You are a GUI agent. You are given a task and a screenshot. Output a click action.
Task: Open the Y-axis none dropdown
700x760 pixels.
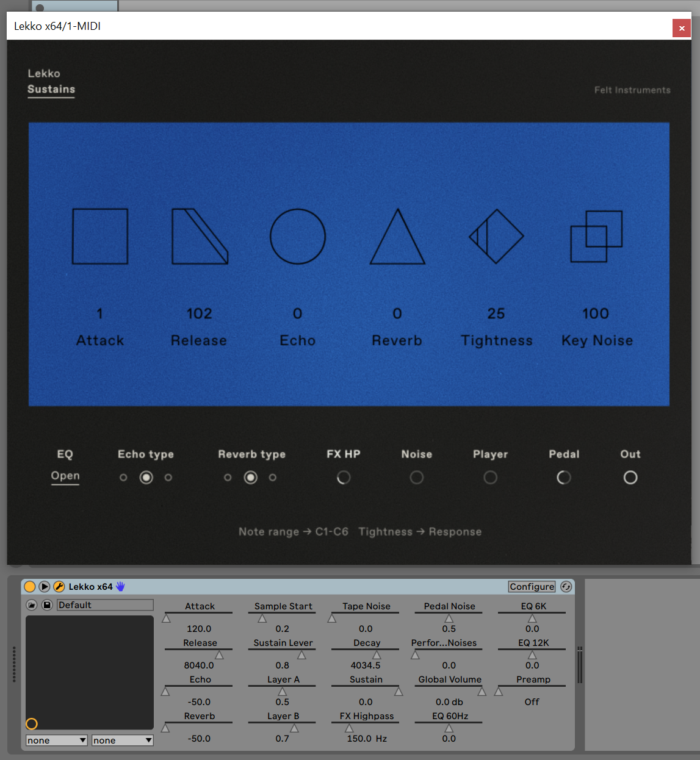pyautogui.click(x=123, y=740)
